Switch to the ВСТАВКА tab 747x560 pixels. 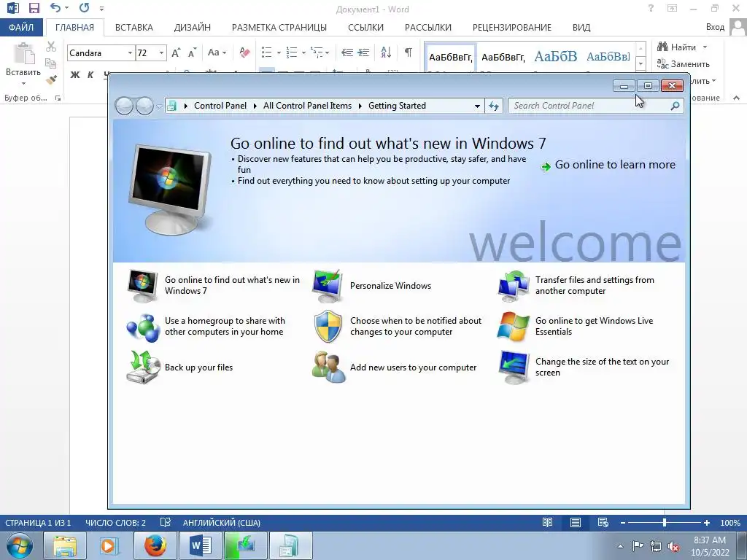134,27
